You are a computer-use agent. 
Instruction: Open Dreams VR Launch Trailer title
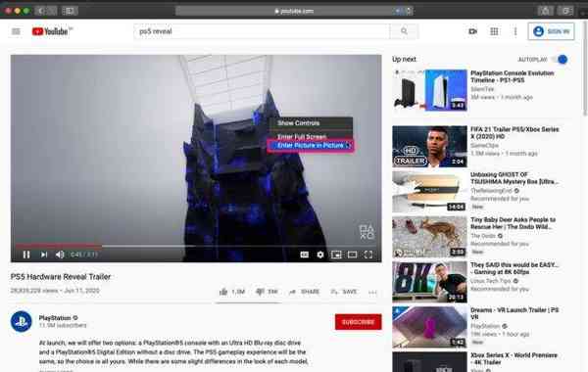point(514,313)
